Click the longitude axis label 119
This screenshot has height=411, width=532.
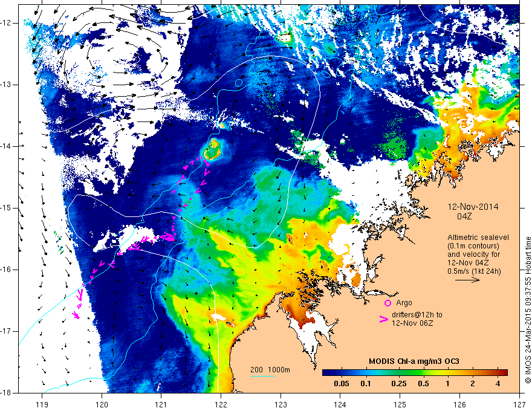click(42, 404)
